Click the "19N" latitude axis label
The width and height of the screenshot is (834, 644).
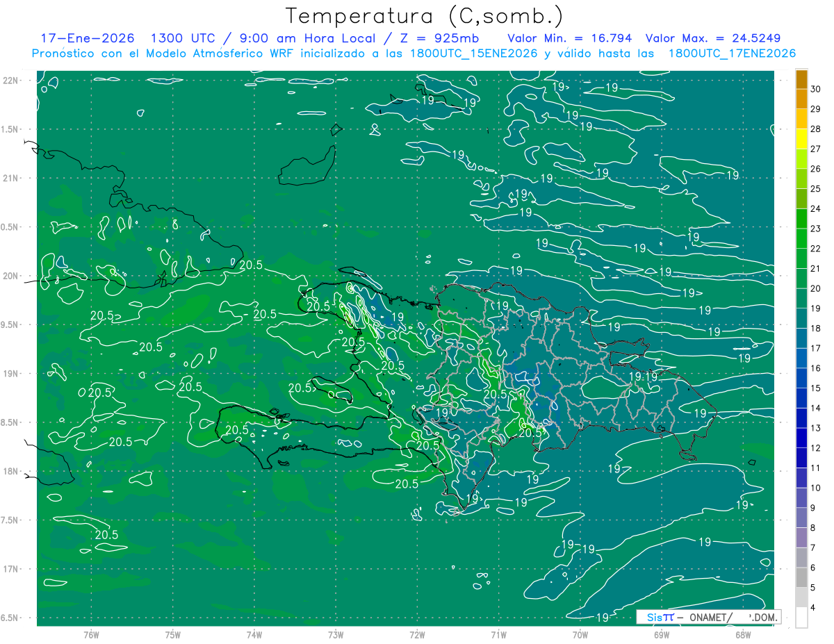pyautogui.click(x=12, y=374)
